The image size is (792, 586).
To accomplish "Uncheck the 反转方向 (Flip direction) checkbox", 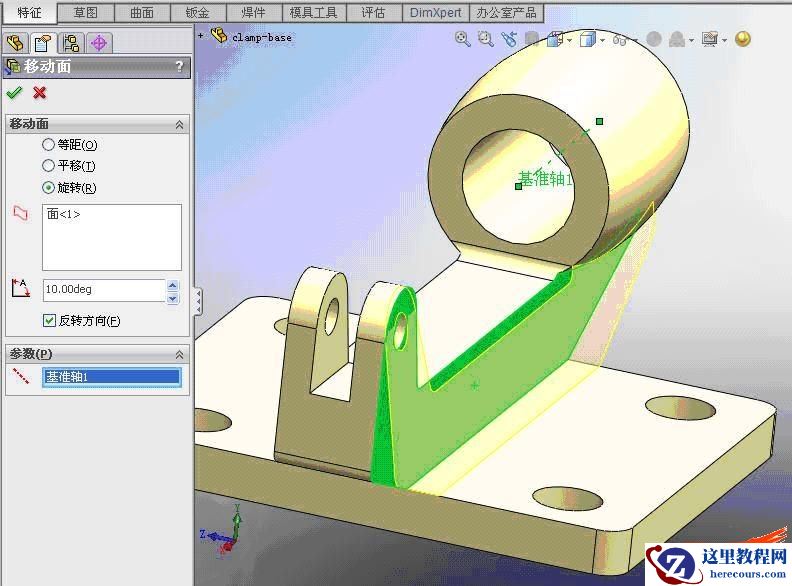I will point(49,320).
